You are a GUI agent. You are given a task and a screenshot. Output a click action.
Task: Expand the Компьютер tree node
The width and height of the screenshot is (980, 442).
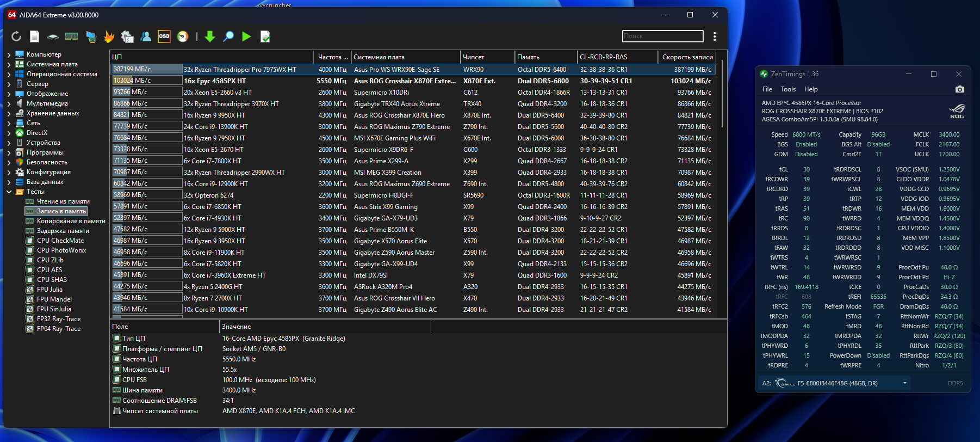[9, 54]
